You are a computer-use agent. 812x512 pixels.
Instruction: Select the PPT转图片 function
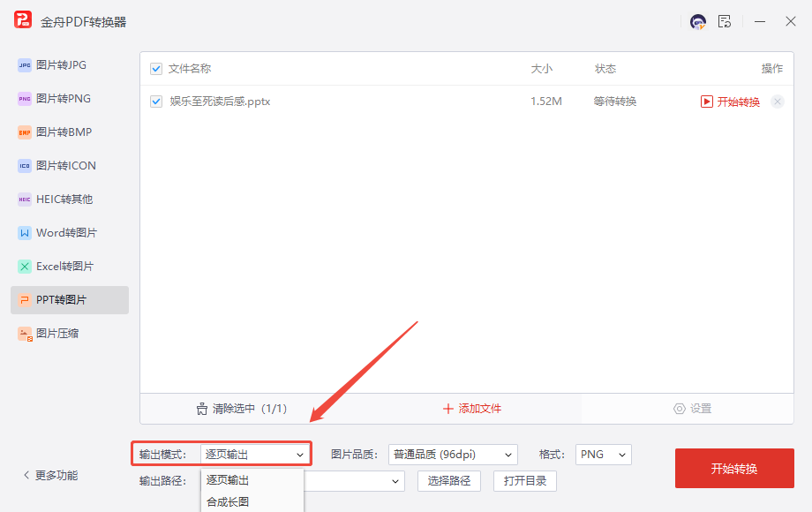tap(70, 300)
